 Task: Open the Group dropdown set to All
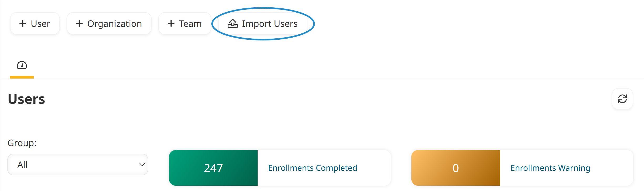point(78,164)
